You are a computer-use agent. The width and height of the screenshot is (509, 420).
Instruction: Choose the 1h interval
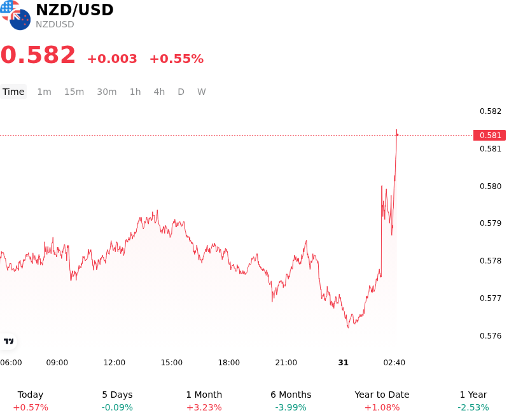[136, 92]
